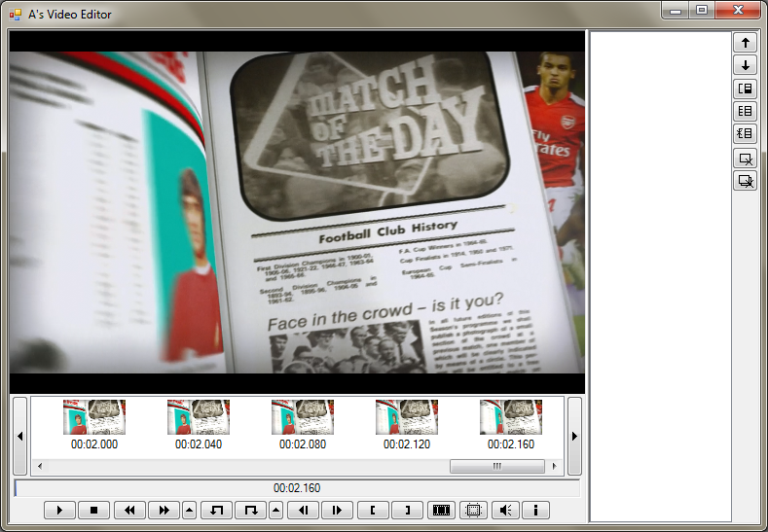
Task: Step forward one frame
Action: click(337, 510)
